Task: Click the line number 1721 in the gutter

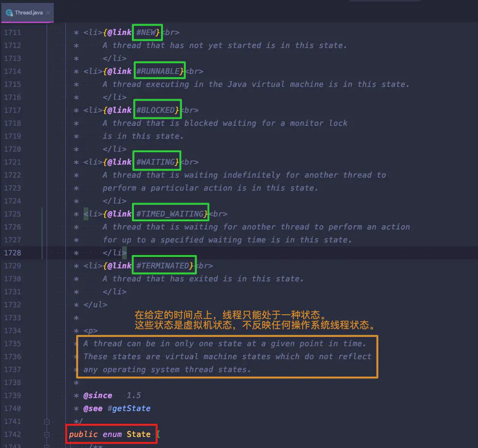Action: (12, 162)
